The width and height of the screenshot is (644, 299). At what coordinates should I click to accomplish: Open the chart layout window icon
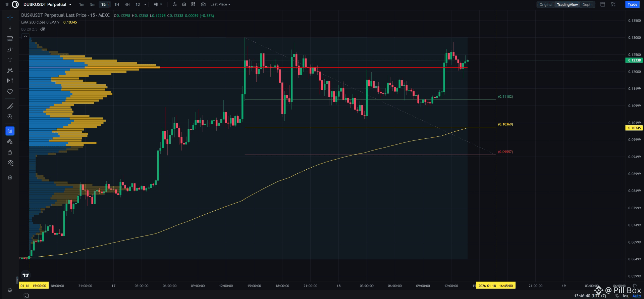click(x=603, y=4)
